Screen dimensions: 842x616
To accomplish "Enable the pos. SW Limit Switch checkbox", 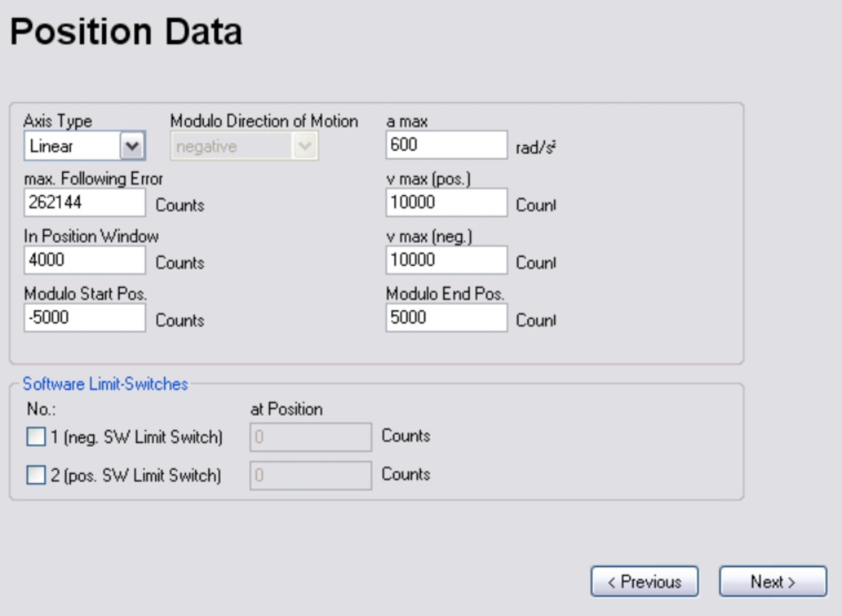I will click(36, 475).
